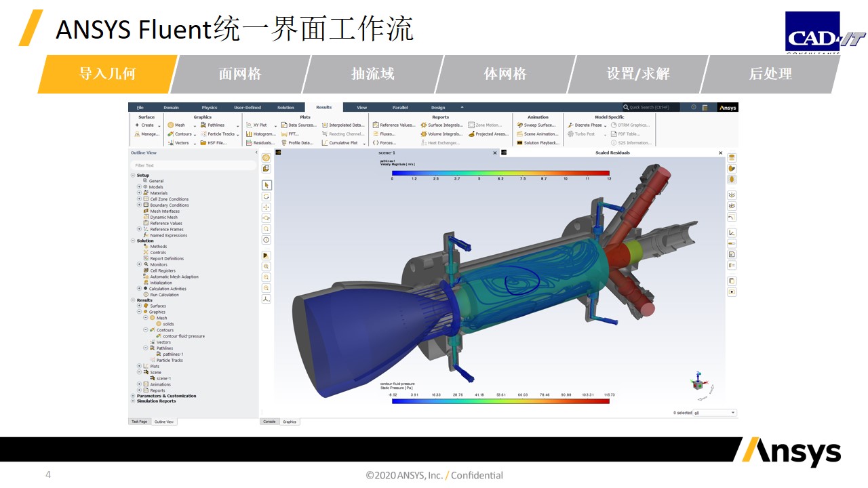Viewport: 868px width, 488px height.
Task: Open the Reference Values report
Action: [x=394, y=125]
